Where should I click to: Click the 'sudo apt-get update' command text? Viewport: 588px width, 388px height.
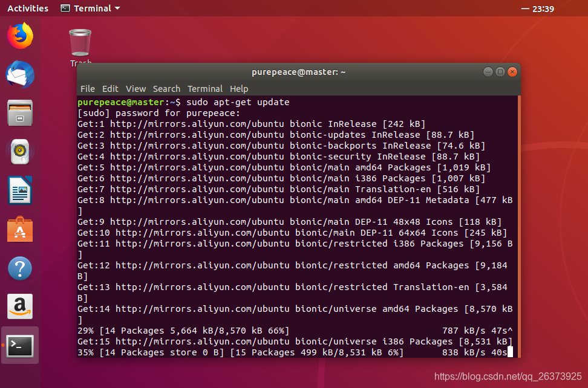click(238, 102)
